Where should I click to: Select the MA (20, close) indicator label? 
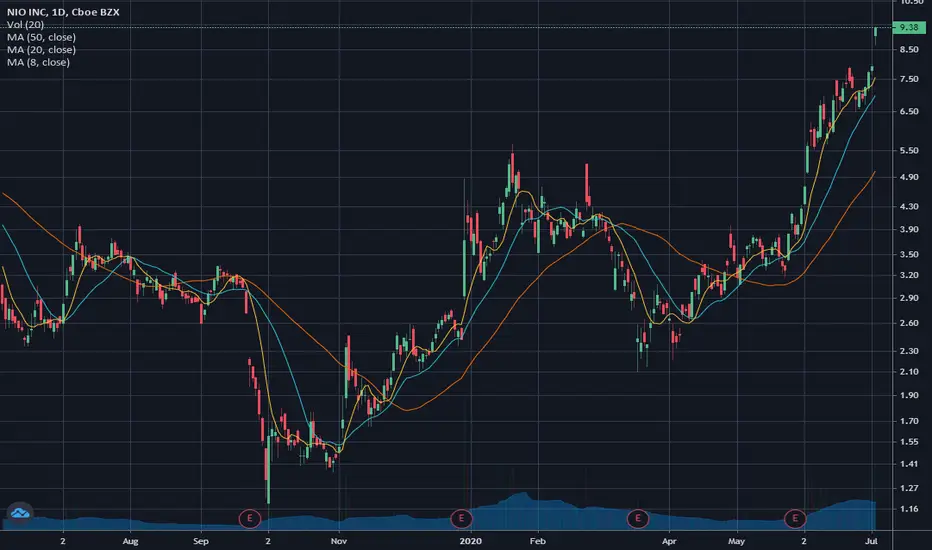(x=42, y=49)
